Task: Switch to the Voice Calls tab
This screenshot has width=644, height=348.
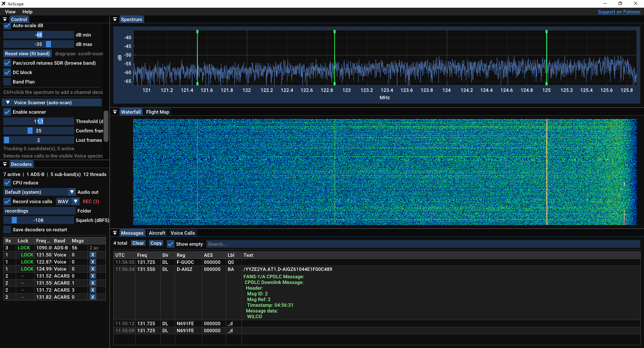Action: pyautogui.click(x=183, y=233)
